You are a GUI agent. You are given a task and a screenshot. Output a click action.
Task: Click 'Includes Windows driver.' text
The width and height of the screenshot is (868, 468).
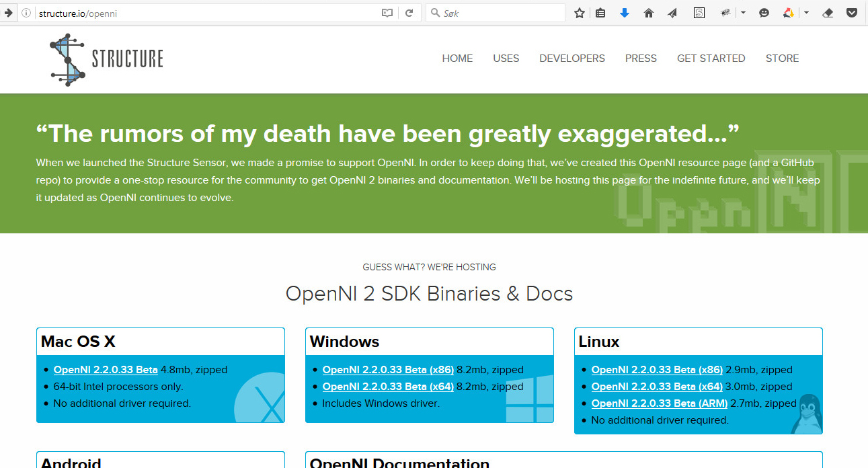coord(381,403)
